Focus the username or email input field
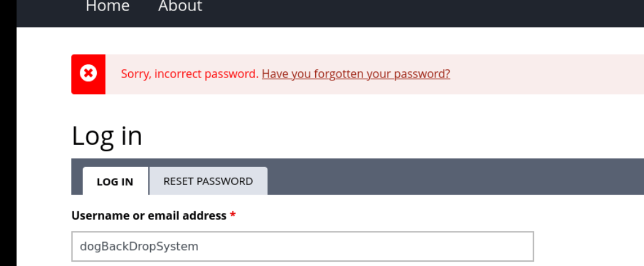The height and width of the screenshot is (266, 644). click(x=302, y=246)
